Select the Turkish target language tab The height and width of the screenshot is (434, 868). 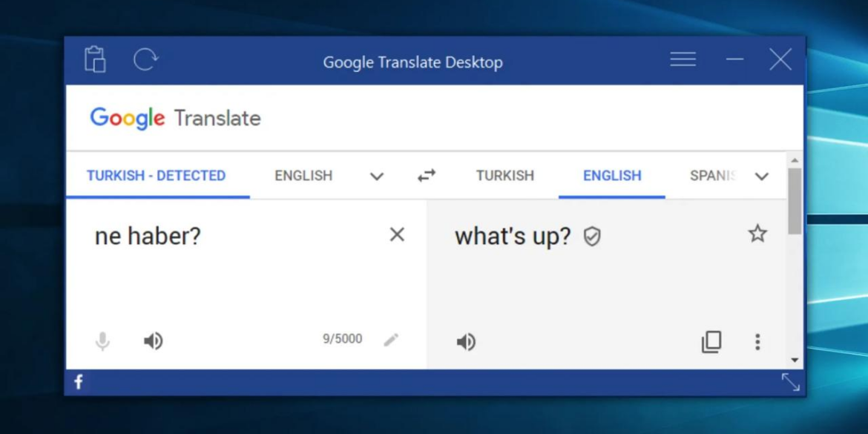[505, 176]
